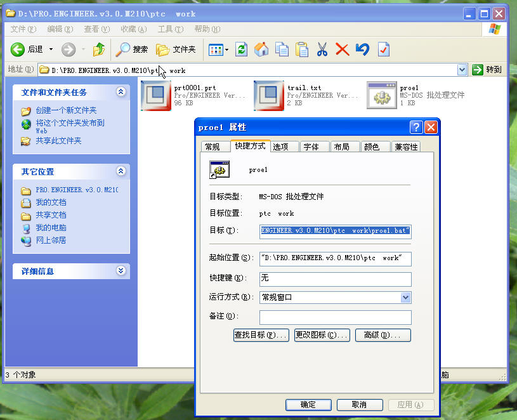This screenshot has width=517, height=420.
Task: Click the blue Undo arrow icon
Action: tap(362, 49)
